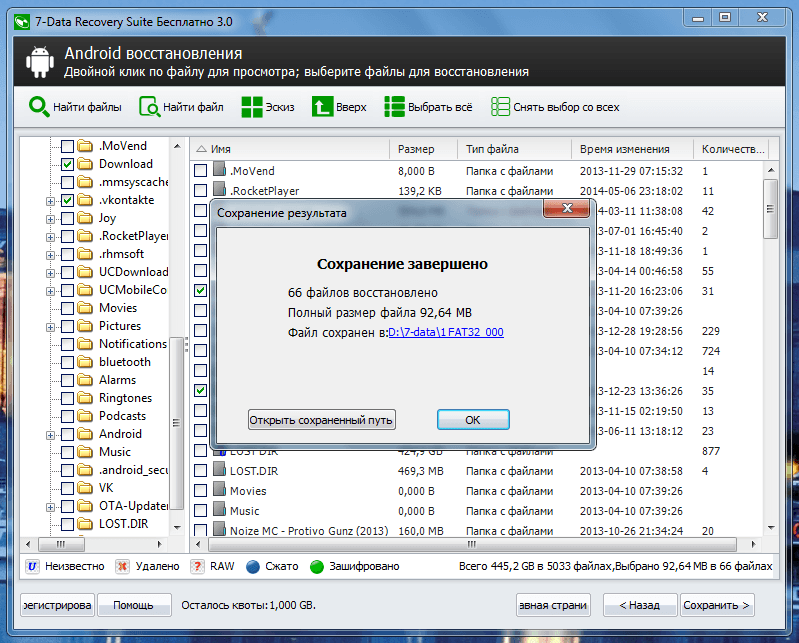Image resolution: width=799 pixels, height=643 pixels.
Task: Expand the .rhmsoft tree node
Action: [x=50, y=255]
